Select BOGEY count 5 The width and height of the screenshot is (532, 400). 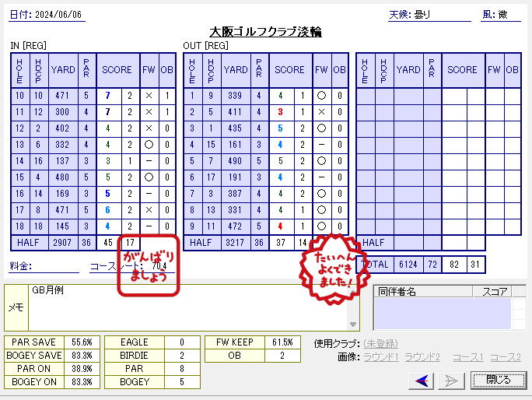pyautogui.click(x=182, y=382)
